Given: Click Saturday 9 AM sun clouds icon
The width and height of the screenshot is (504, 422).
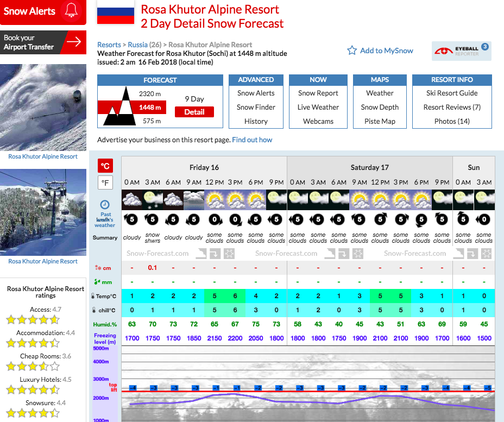Looking at the screenshot, I should 360,200.
